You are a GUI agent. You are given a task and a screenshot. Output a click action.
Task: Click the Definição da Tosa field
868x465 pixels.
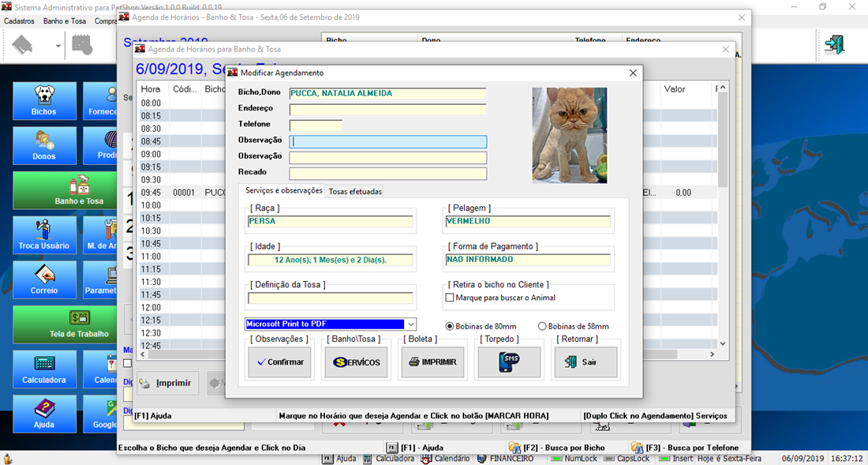331,298
